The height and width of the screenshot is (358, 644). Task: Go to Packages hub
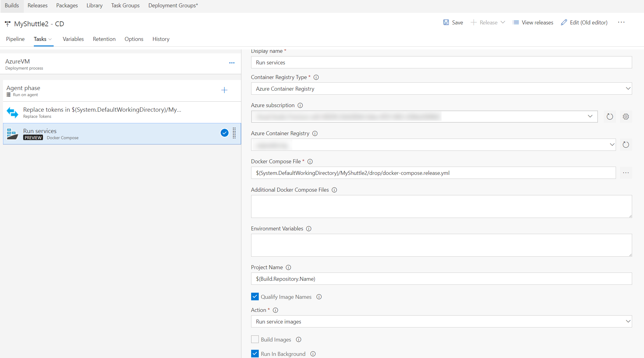click(x=67, y=5)
